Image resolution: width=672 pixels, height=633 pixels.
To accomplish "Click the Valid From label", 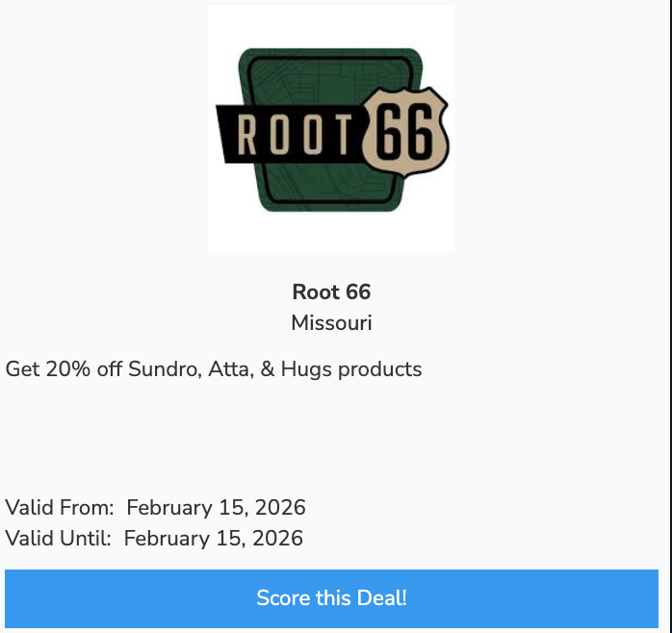I will coord(60,508).
